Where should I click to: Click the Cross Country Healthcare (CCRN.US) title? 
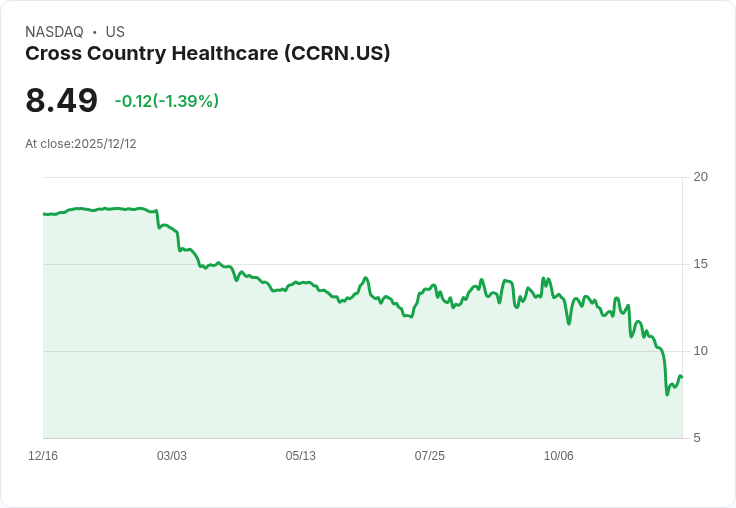pyautogui.click(x=207, y=54)
